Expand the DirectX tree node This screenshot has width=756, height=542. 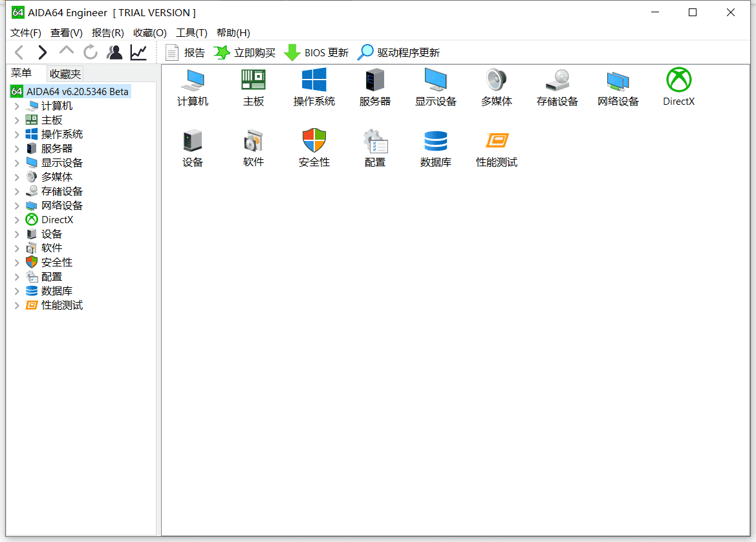click(x=17, y=220)
